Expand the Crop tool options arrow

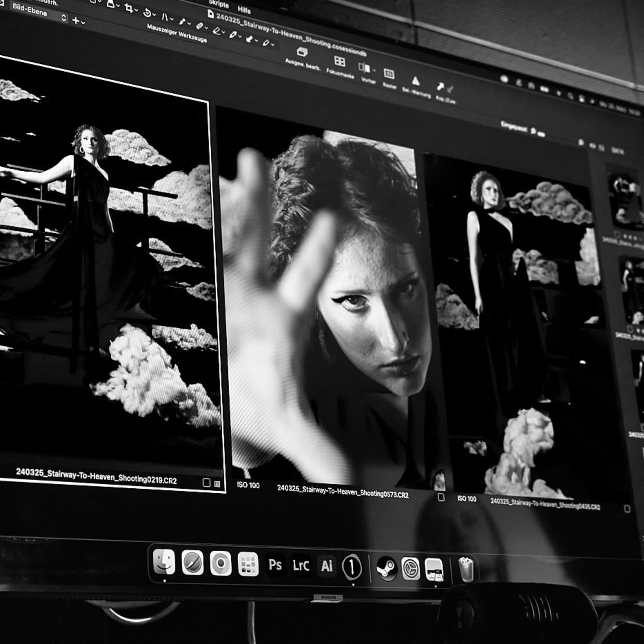tap(136, 10)
